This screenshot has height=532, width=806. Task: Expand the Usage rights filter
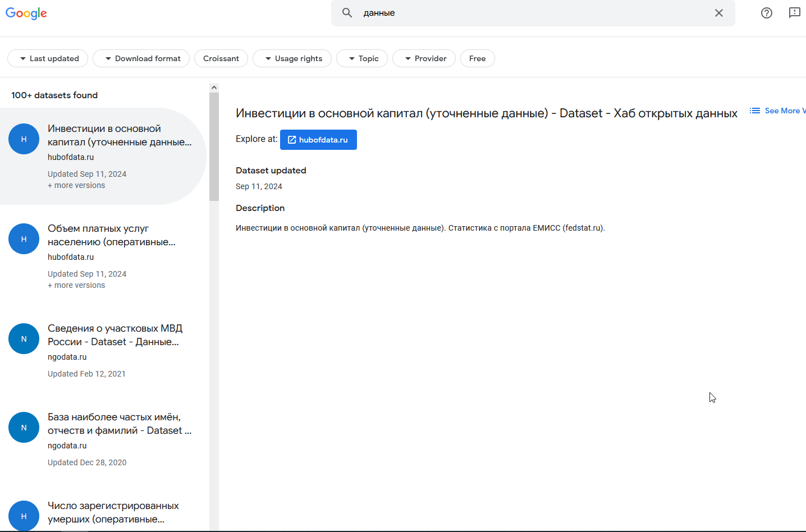tap(292, 58)
